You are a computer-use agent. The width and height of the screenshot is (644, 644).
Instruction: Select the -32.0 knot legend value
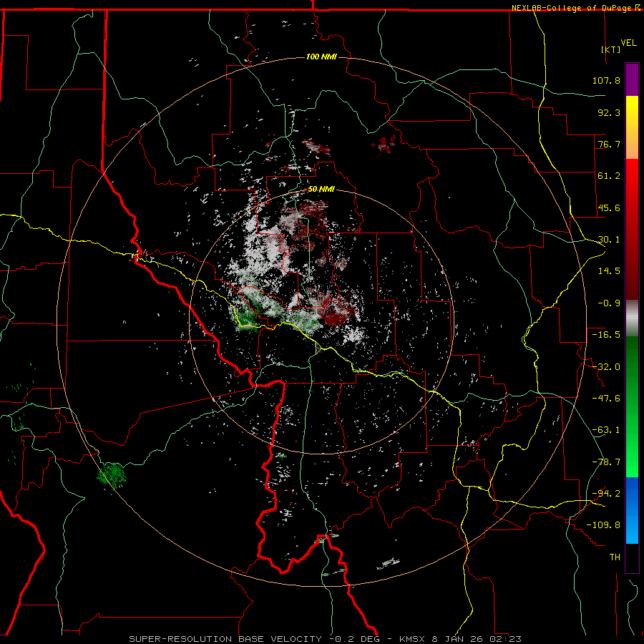click(x=606, y=367)
